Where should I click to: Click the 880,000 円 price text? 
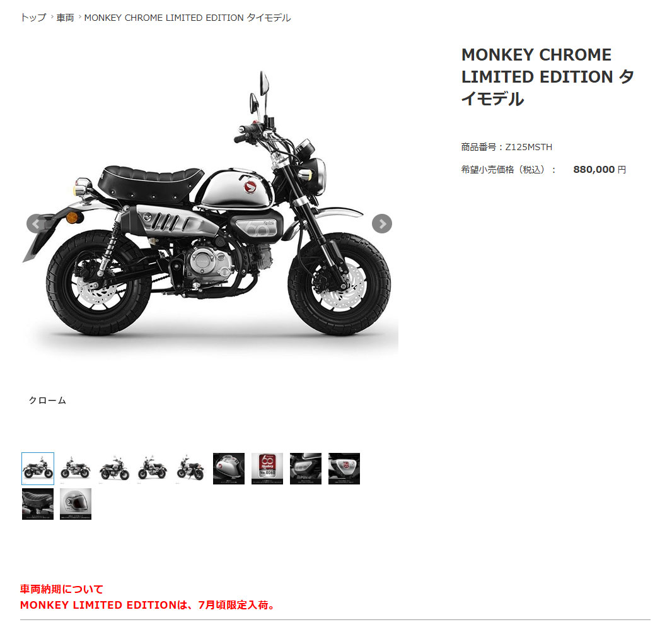pyautogui.click(x=600, y=170)
